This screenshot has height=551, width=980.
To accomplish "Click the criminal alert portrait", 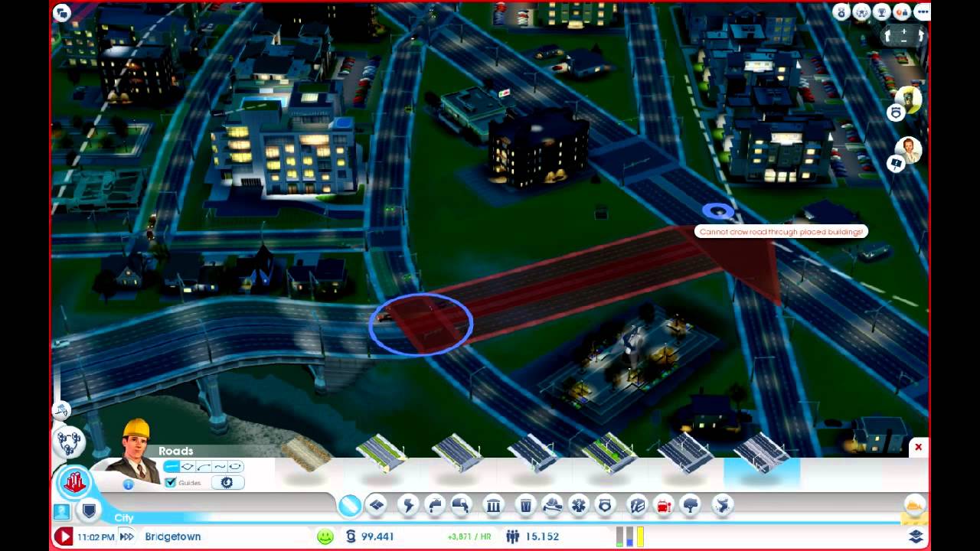I will pyautogui.click(x=909, y=99).
